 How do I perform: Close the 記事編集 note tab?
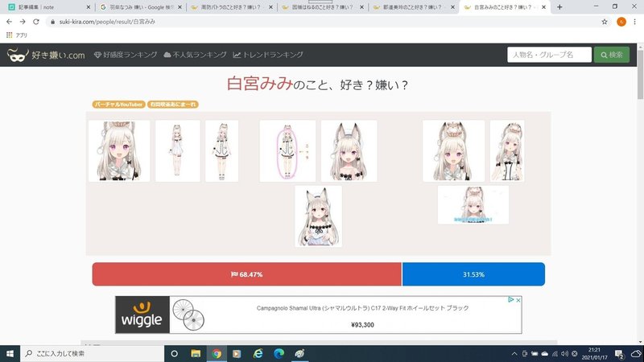89,7
